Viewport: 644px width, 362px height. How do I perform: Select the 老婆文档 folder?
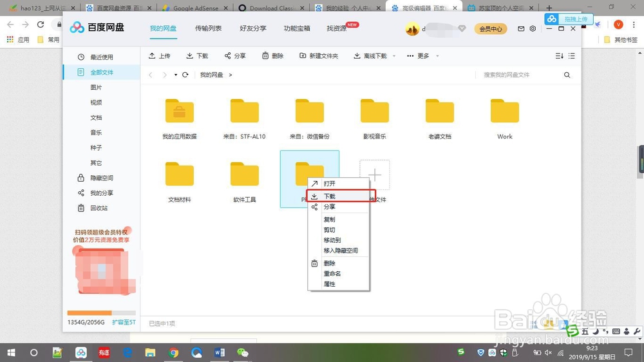(439, 119)
